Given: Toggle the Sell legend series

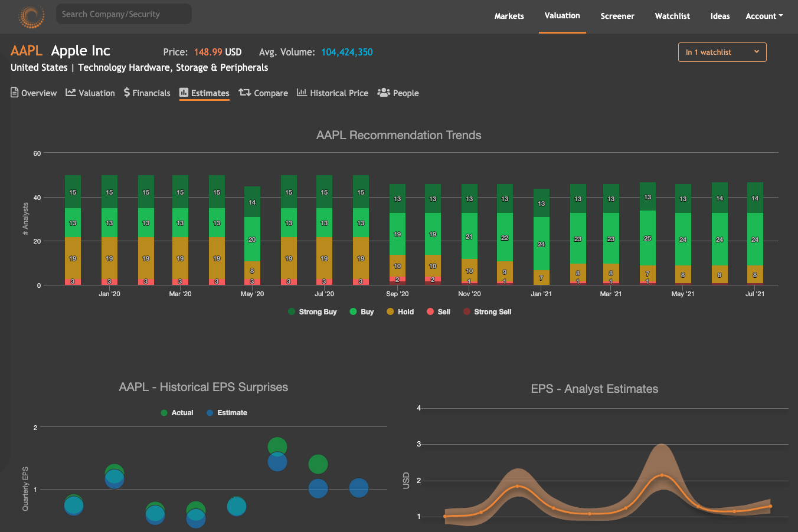Looking at the screenshot, I should point(439,312).
